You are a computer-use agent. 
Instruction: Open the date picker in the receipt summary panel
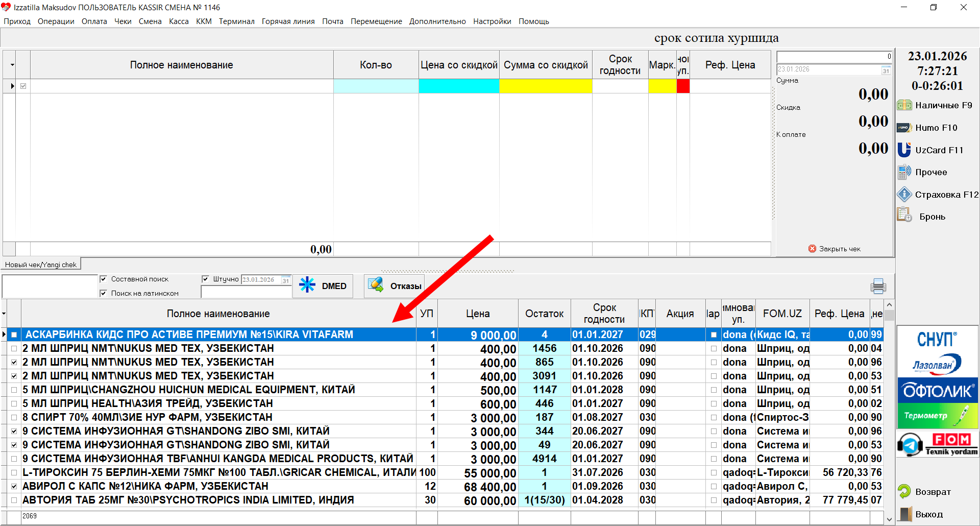[x=886, y=70]
